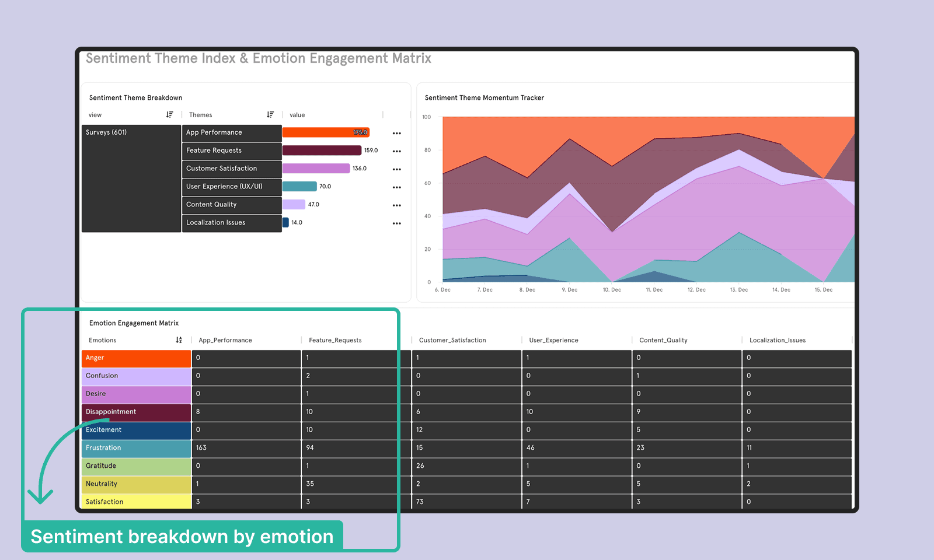Sort the view column in Theme Breakdown
Screen dimensions: 934x560
169,115
